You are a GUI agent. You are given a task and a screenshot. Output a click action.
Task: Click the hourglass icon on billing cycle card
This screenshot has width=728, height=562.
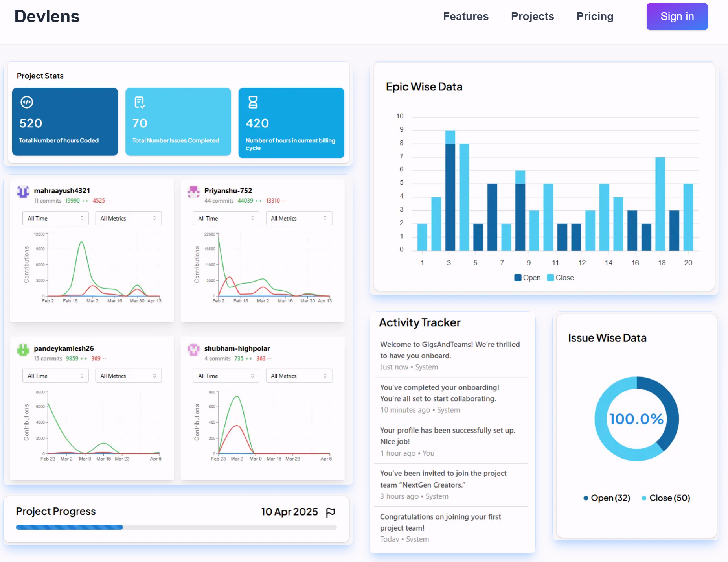(x=253, y=102)
